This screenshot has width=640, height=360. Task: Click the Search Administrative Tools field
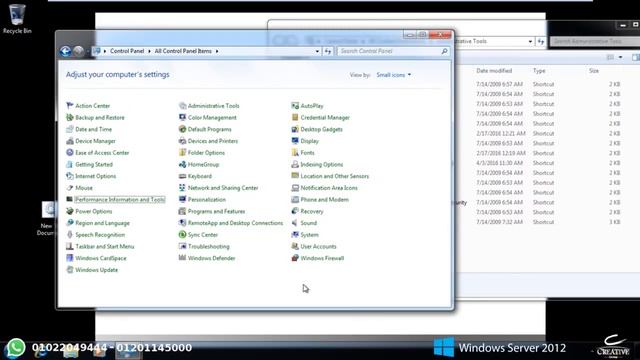point(595,42)
